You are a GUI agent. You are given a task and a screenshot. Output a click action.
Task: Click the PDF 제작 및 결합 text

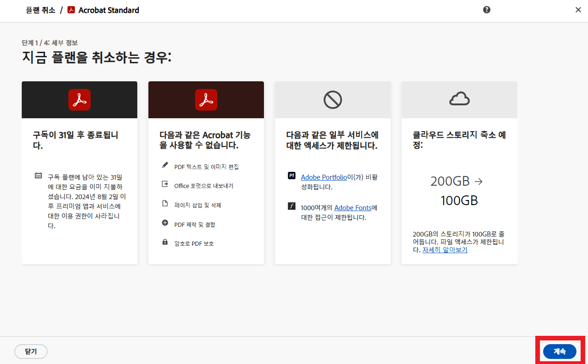(195, 224)
